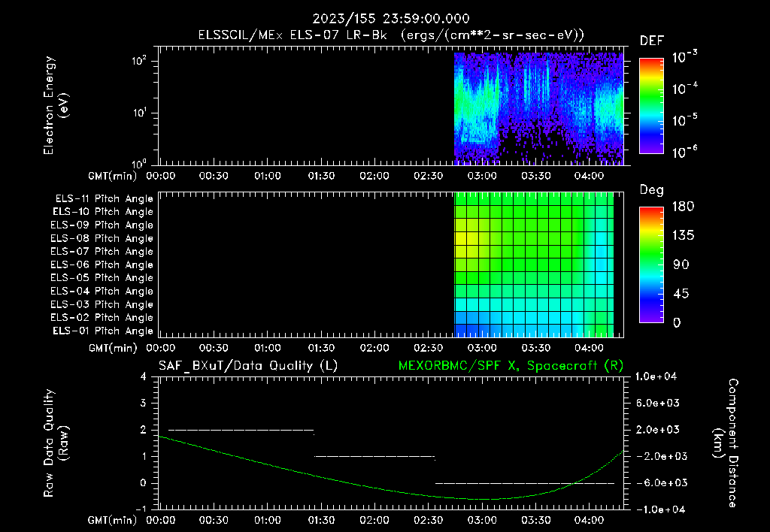This screenshot has width=770, height=532.
Task: Select the ELS-10 Pitch Angle row label
Action: [x=103, y=212]
